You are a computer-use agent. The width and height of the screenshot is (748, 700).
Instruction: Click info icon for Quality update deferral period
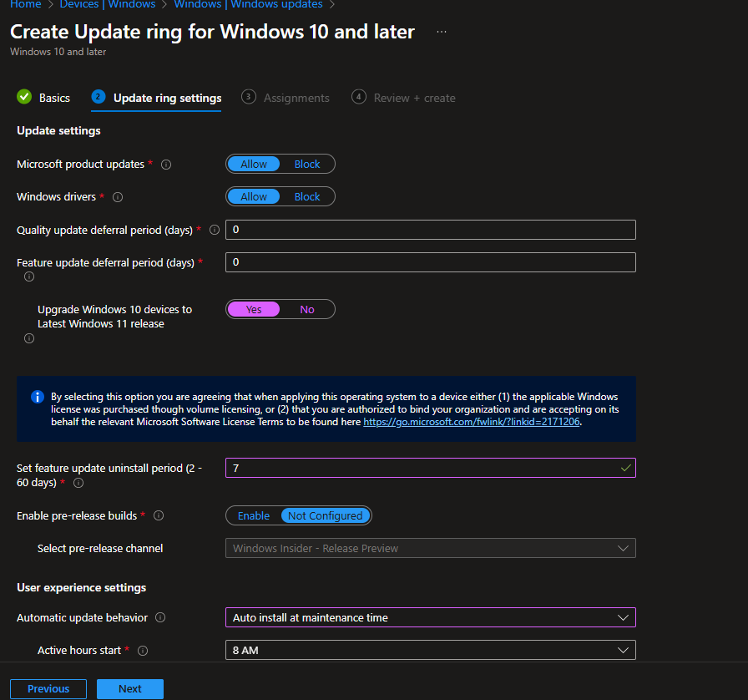[215, 230]
